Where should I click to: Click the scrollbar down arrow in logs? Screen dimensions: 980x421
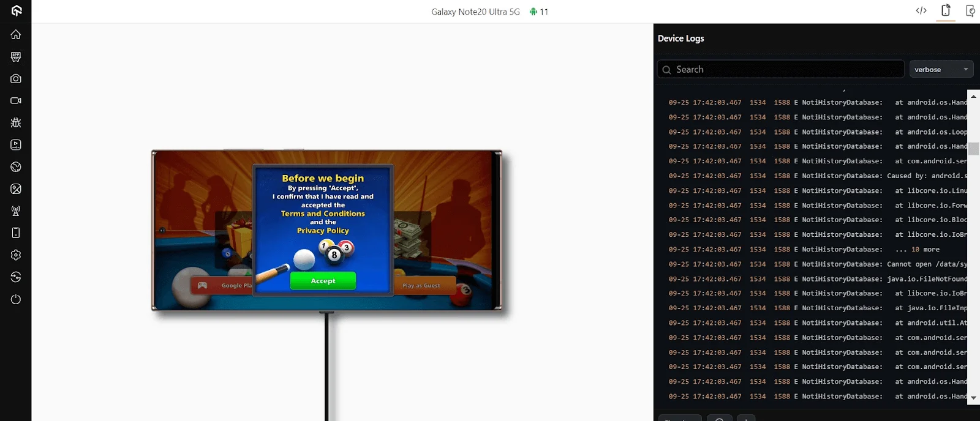[x=973, y=398]
